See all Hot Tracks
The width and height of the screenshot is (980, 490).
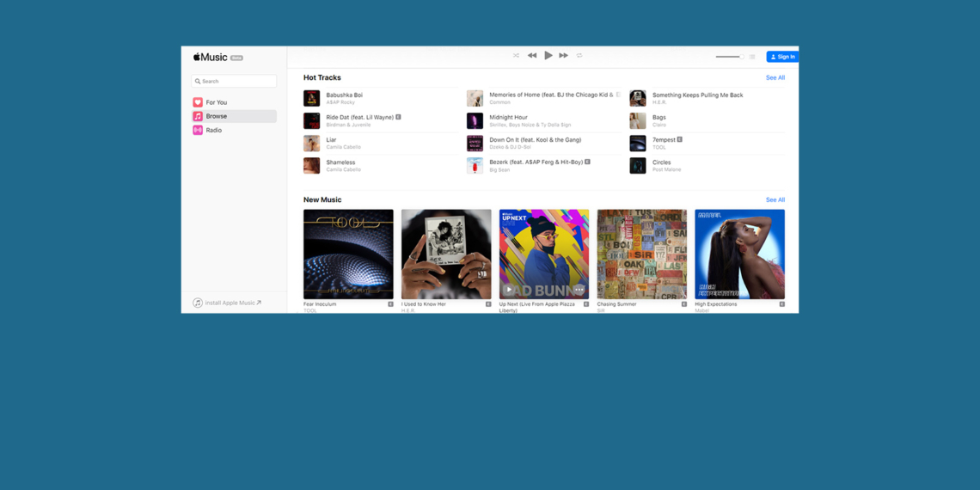[x=775, y=77]
